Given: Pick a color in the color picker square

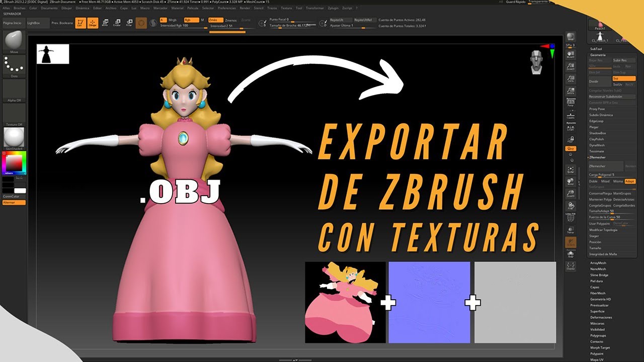Looking at the screenshot, I should (14, 163).
